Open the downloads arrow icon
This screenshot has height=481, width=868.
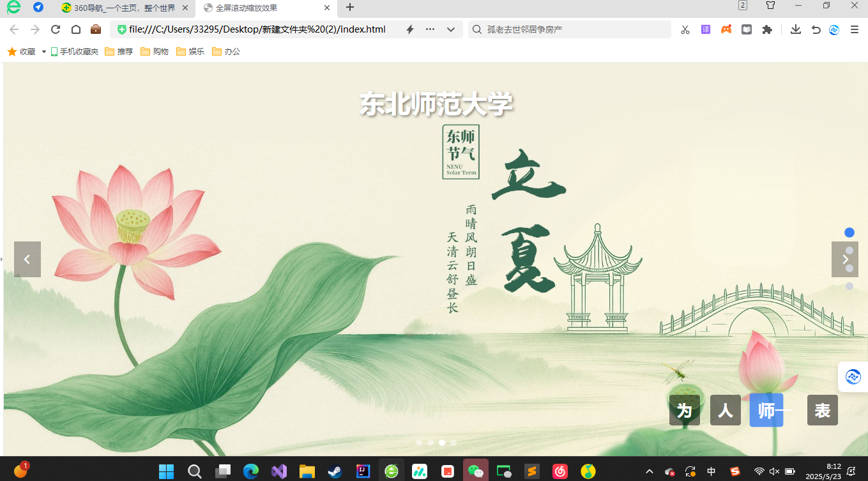[795, 29]
